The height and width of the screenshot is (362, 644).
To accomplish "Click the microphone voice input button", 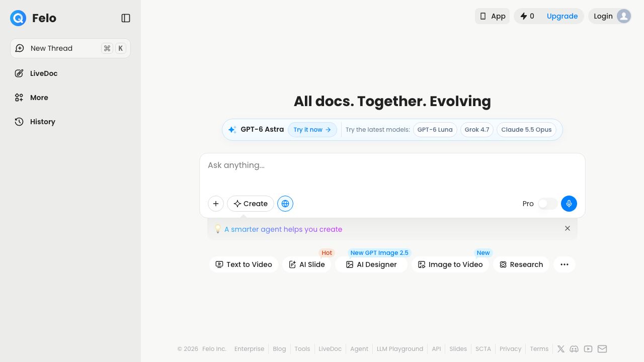I will [569, 204].
